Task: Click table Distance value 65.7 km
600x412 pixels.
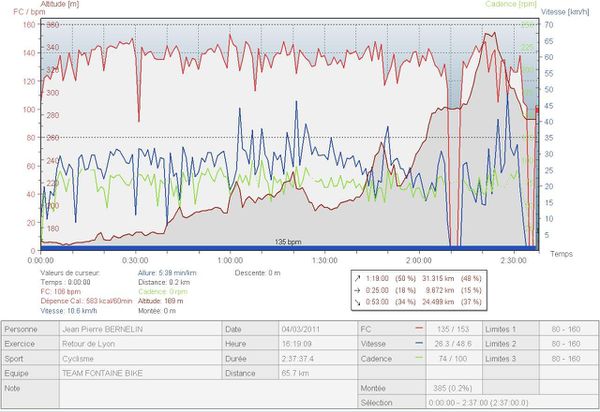Action: (x=295, y=373)
